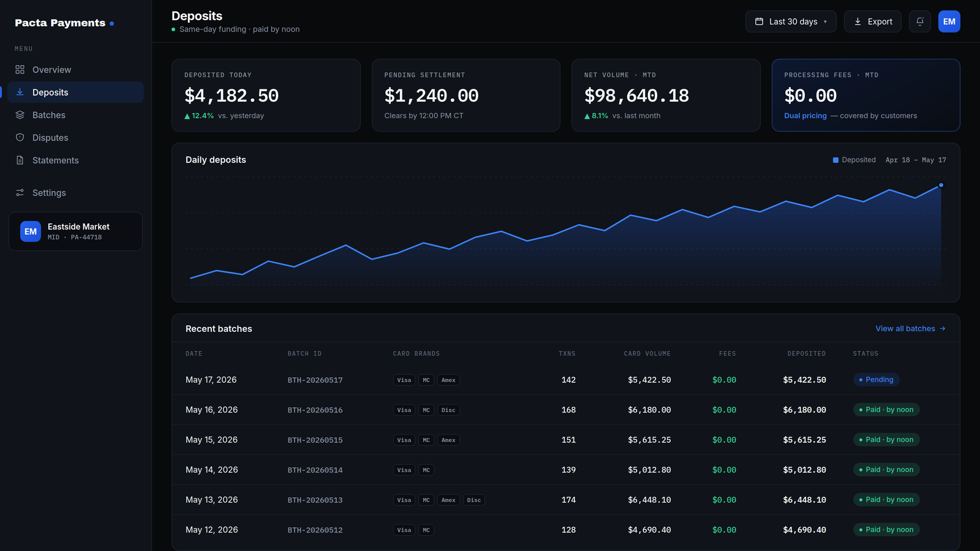This screenshot has width=980, height=551.
Task: Go to Overview in the menu
Action: [76, 70]
